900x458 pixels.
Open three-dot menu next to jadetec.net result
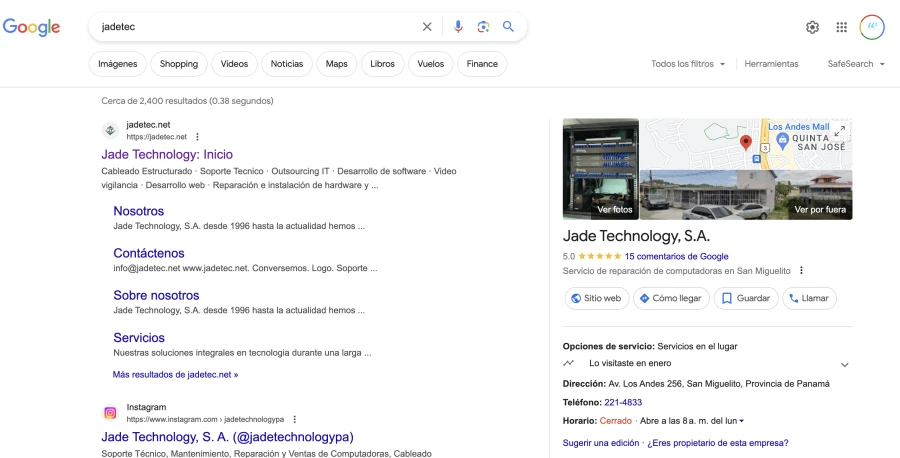click(x=197, y=137)
